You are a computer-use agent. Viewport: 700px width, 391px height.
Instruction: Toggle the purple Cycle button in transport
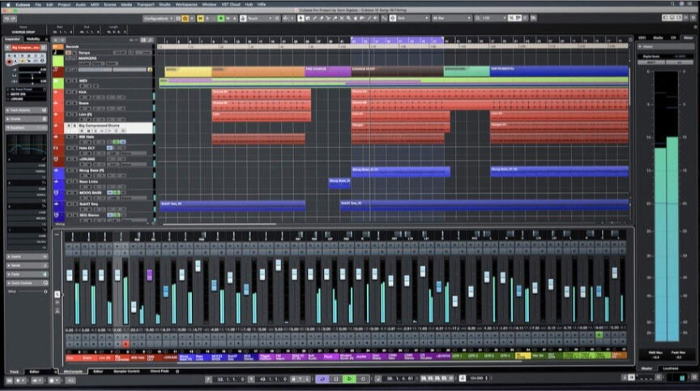pos(322,379)
